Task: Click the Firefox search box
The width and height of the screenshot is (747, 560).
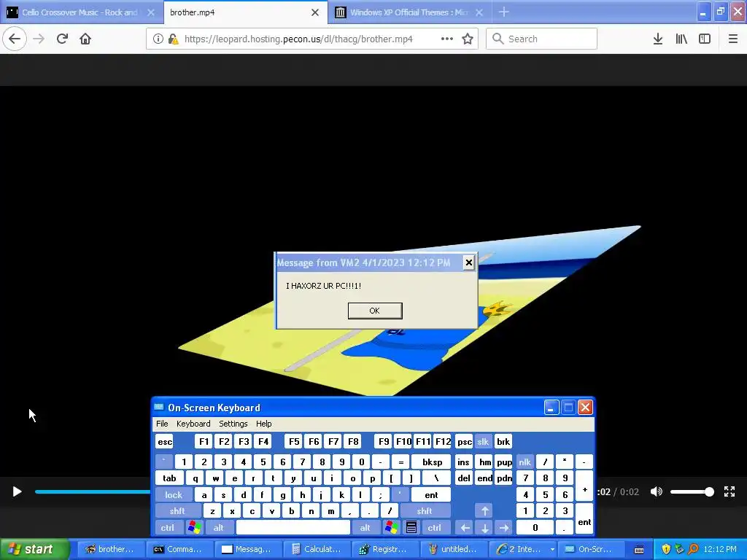Action: 542,39
